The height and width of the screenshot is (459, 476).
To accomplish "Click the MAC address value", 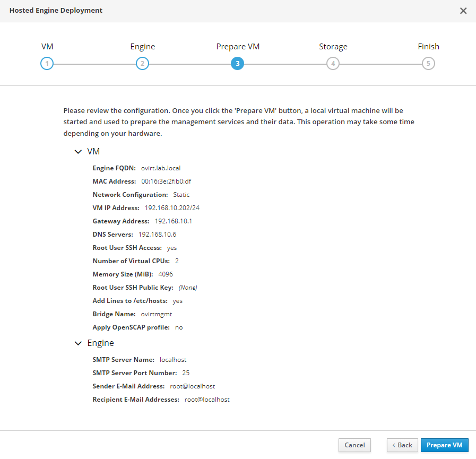I will [166, 181].
